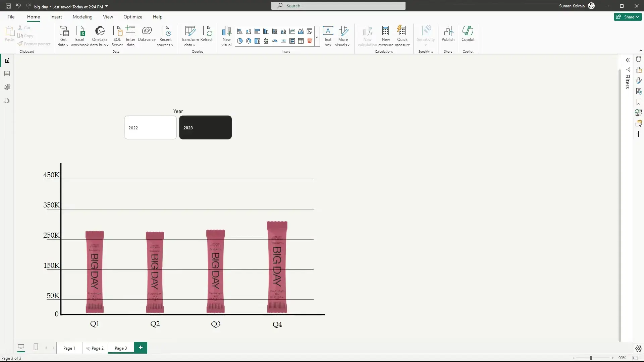644x362 pixels.
Task: Insert a stacked column chart visual
Action: point(248,32)
